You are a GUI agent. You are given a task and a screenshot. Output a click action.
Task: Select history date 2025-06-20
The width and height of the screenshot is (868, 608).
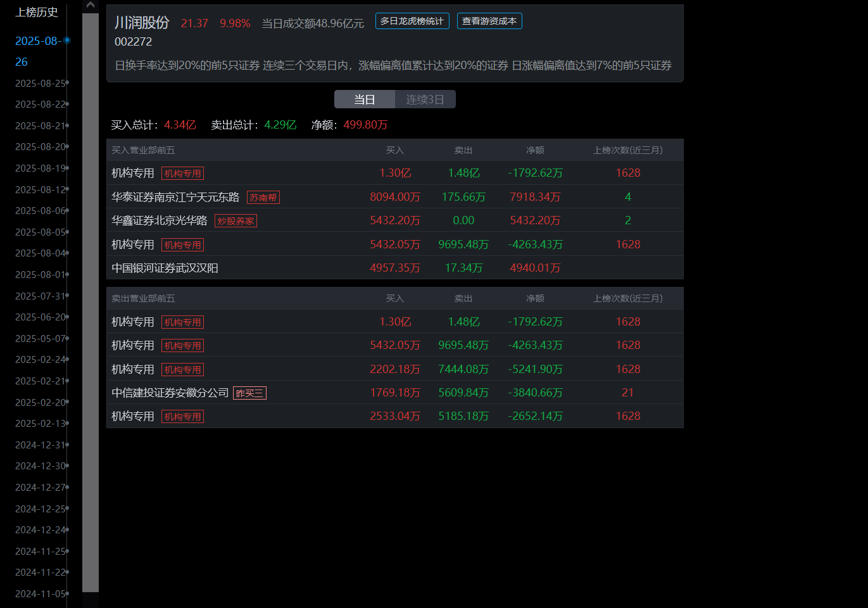click(41, 317)
